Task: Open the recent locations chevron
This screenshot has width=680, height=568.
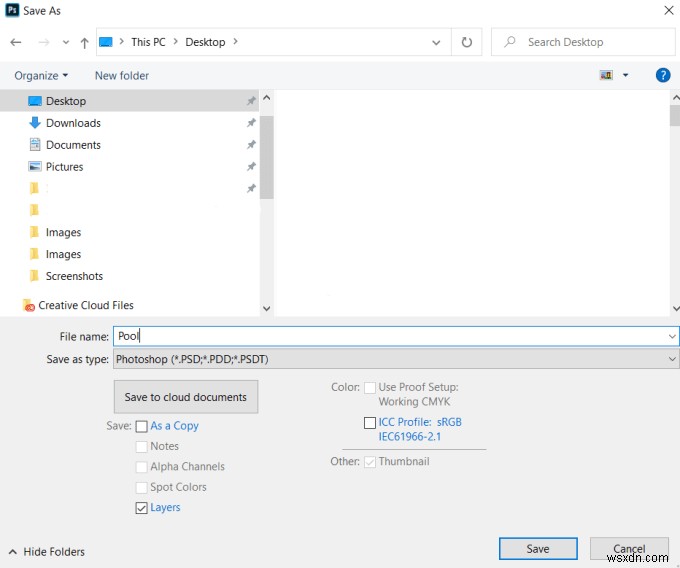Action: click(65, 42)
